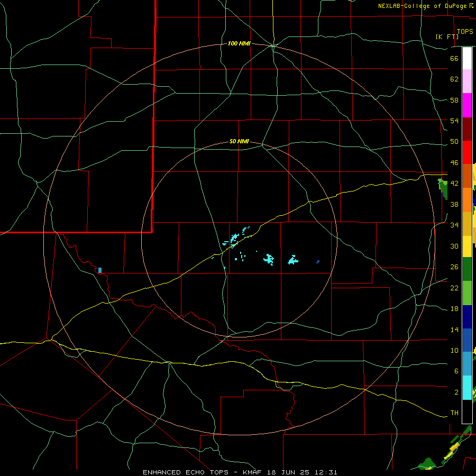Click the yellow 26-30 kft legend swatch

[467, 246]
